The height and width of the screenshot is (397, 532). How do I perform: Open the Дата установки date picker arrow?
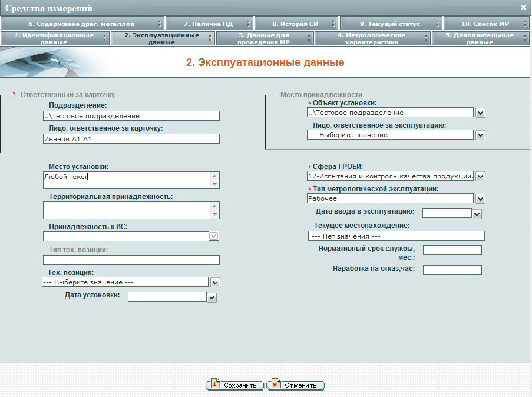(x=212, y=297)
